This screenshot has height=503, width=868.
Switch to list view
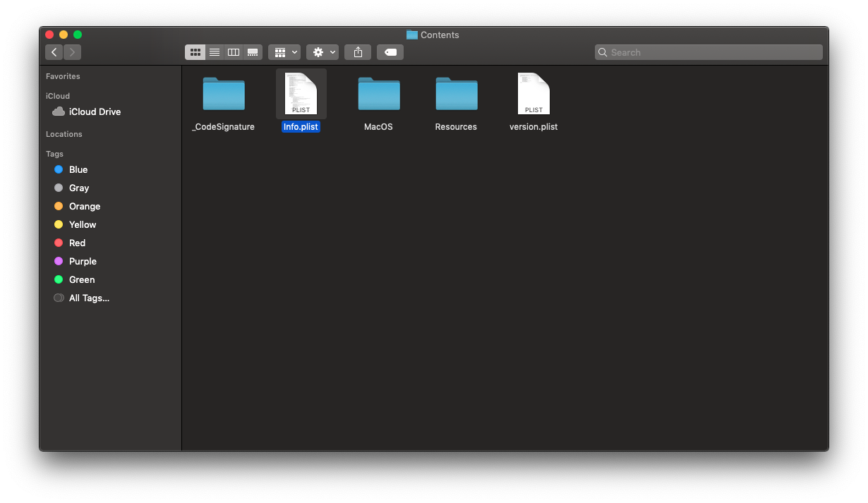[215, 52]
